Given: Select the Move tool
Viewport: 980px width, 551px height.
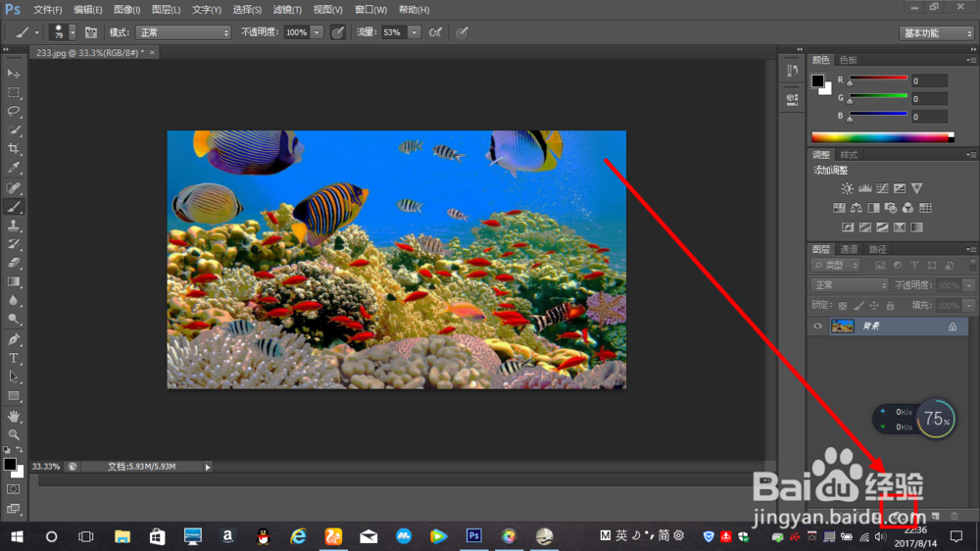Looking at the screenshot, I should point(13,74).
